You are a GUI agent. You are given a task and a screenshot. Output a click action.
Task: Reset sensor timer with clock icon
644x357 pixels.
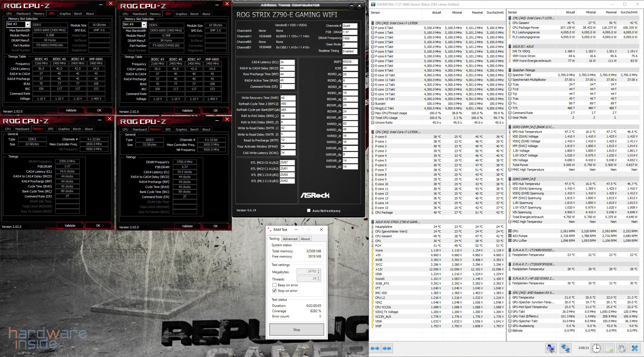pos(596,348)
